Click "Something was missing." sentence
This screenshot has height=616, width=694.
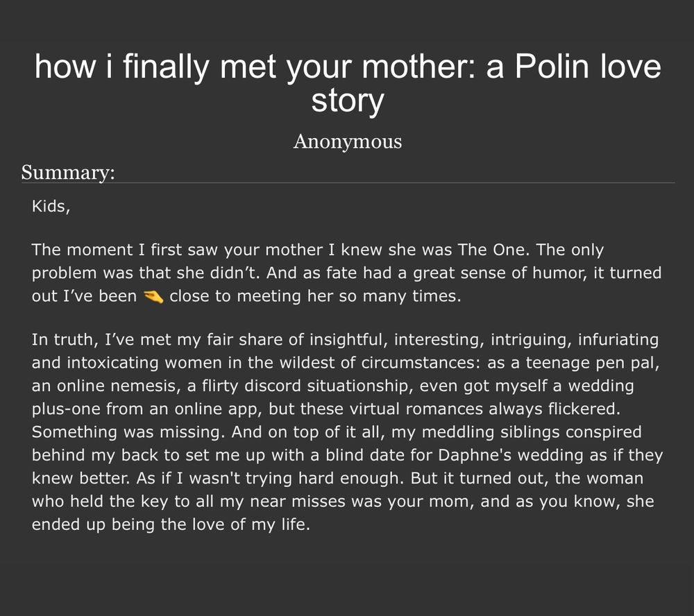(129, 432)
